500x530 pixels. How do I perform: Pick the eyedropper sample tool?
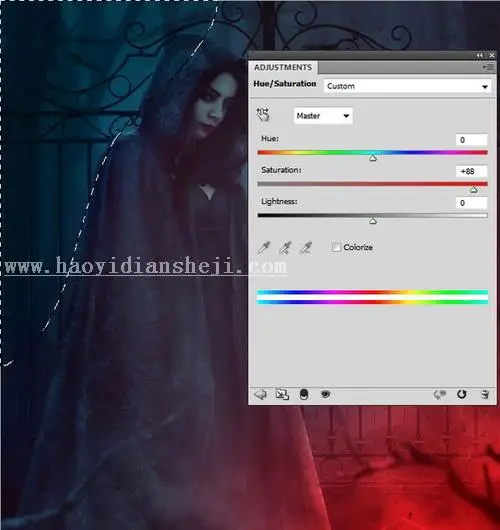[264, 248]
